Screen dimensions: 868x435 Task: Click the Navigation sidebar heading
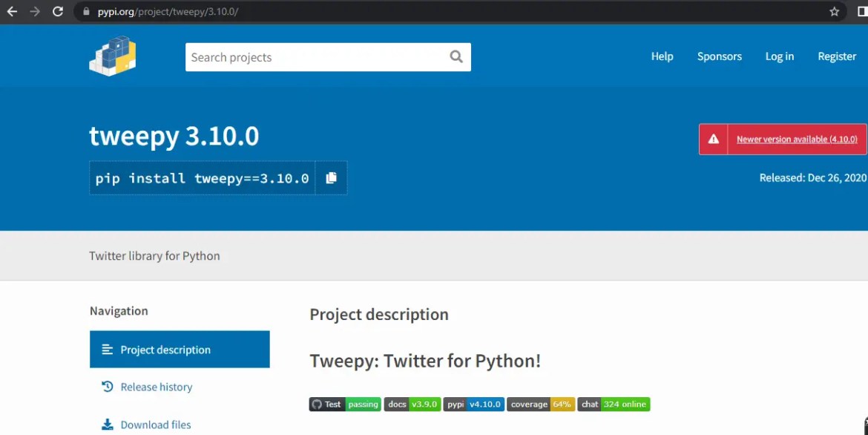[x=119, y=311]
